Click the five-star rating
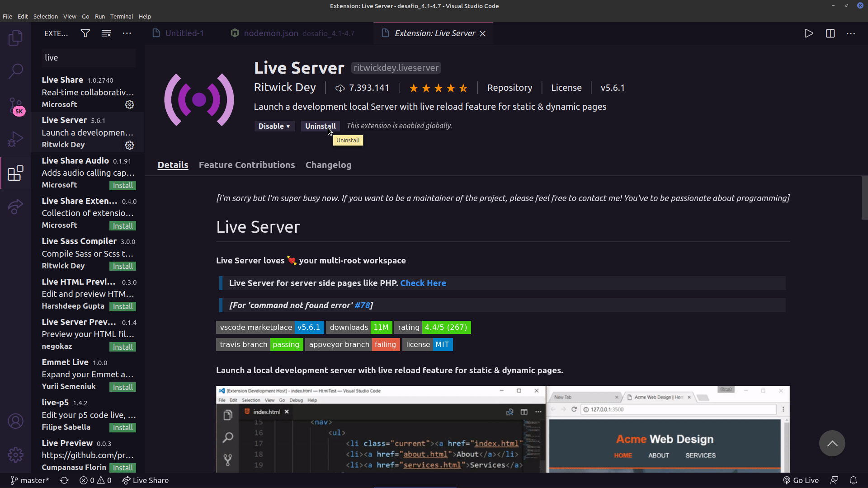868x488 pixels. (438, 88)
